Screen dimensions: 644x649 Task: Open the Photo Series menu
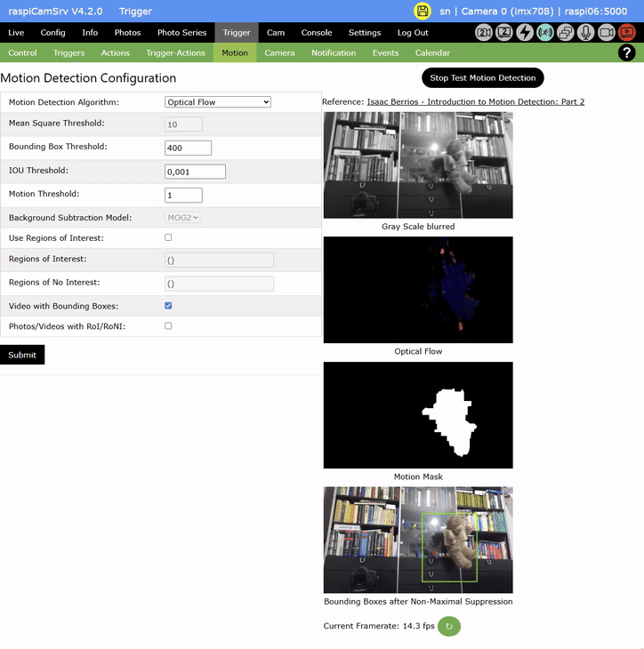point(181,33)
